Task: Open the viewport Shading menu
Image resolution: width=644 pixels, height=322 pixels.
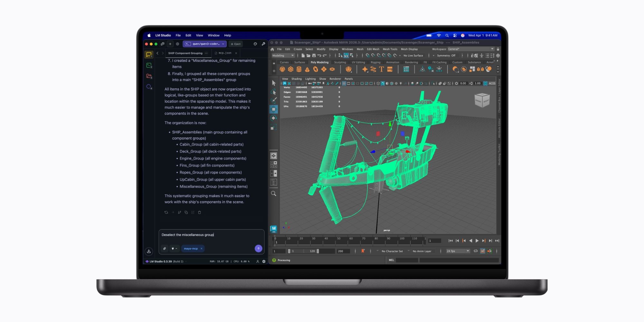Action: pos(297,79)
